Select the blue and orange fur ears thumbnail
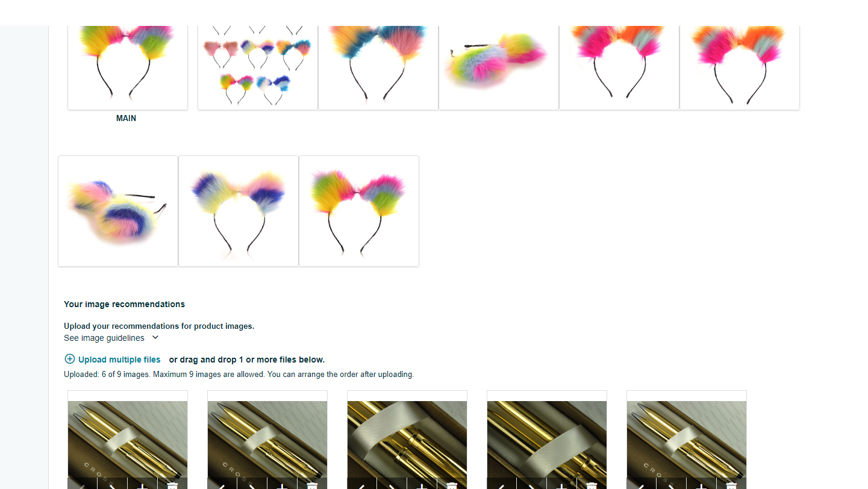Screen dimensions: 868x489 [378, 67]
